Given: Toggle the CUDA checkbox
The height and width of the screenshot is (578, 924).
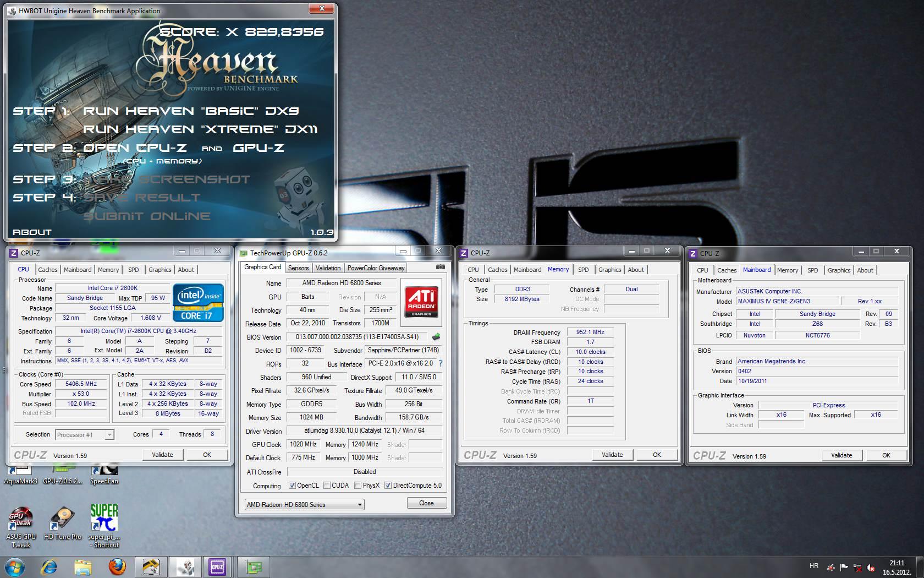Looking at the screenshot, I should pyautogui.click(x=327, y=486).
